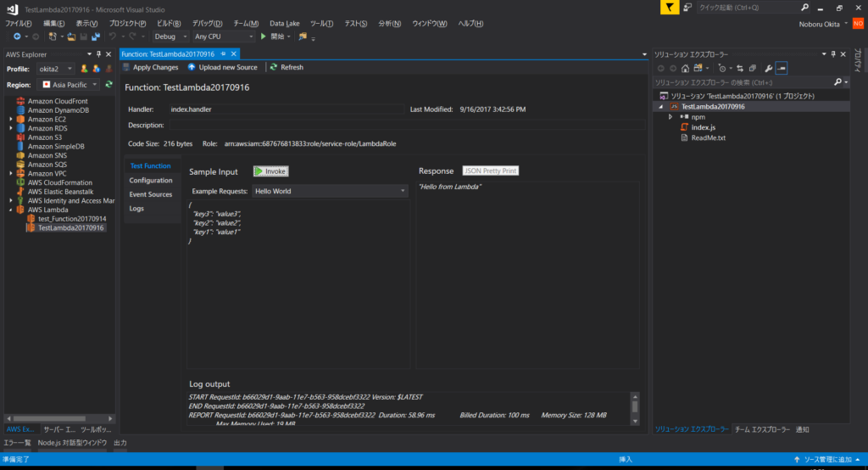Click the save all icon in the main toolbar
868x470 pixels.
click(x=96, y=36)
